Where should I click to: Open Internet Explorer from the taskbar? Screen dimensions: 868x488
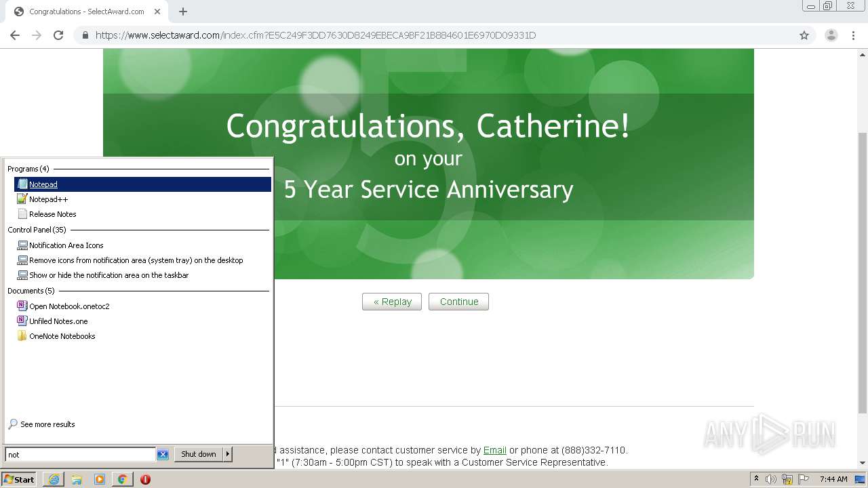click(x=54, y=479)
